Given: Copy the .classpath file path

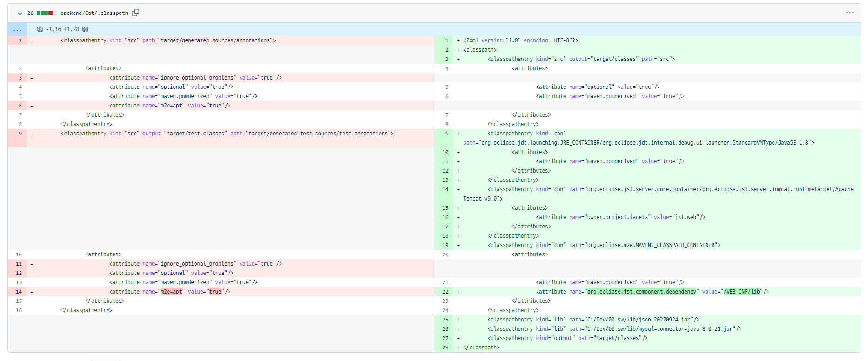Looking at the screenshot, I should click(135, 13).
